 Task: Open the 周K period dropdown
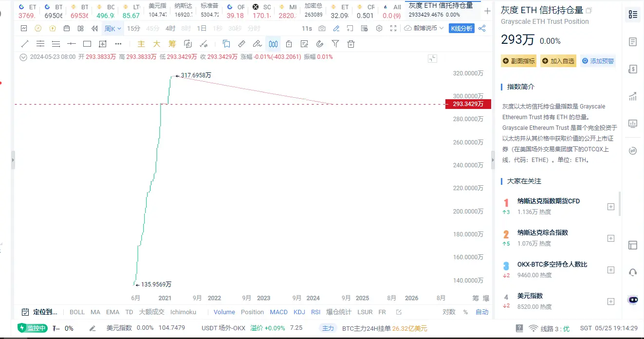tap(113, 29)
